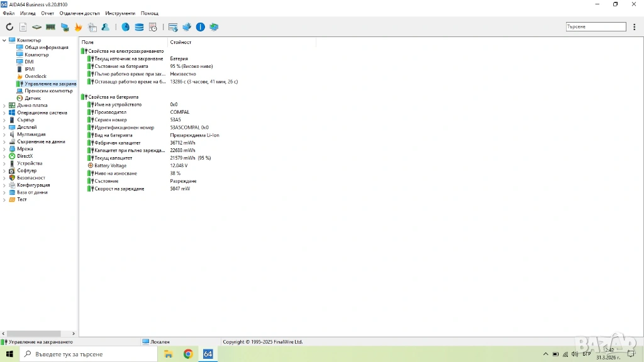The height and width of the screenshot is (362, 644).
Task: Open the Report page icon in toolbar
Action: [23, 27]
